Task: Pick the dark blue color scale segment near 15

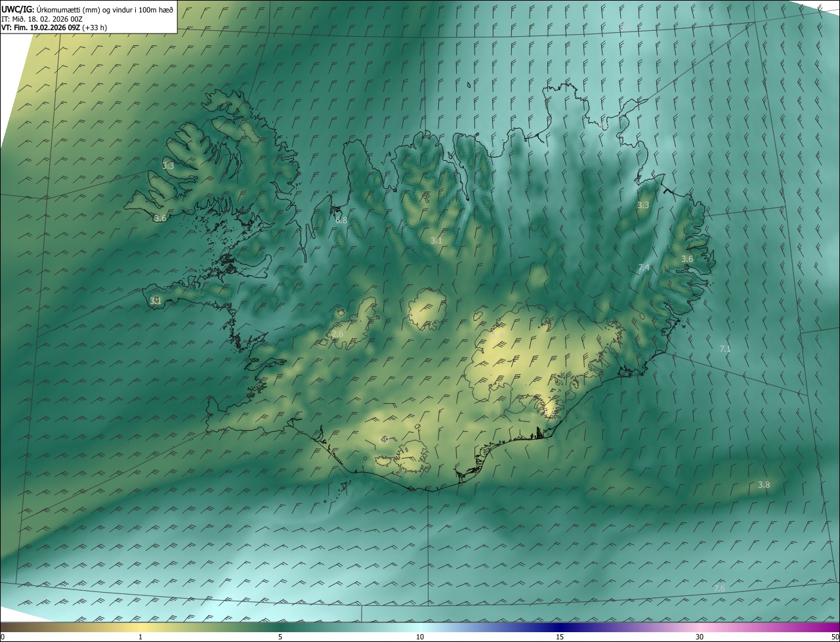Action: coord(560,627)
